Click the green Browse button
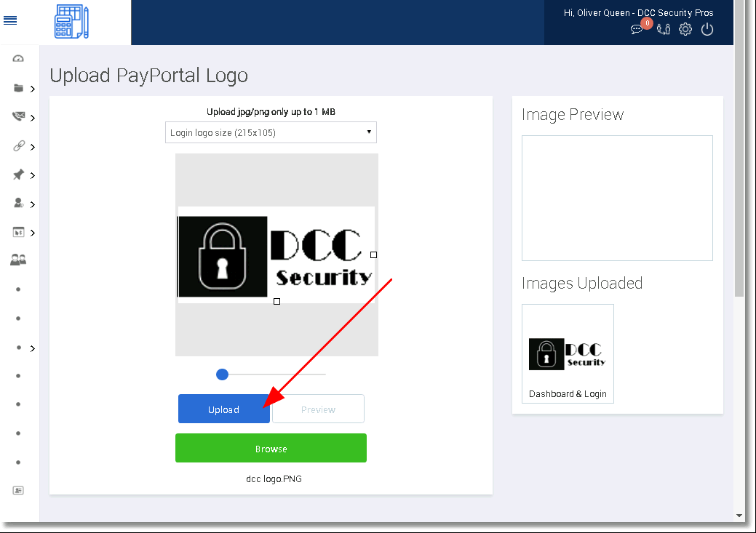 click(x=271, y=448)
